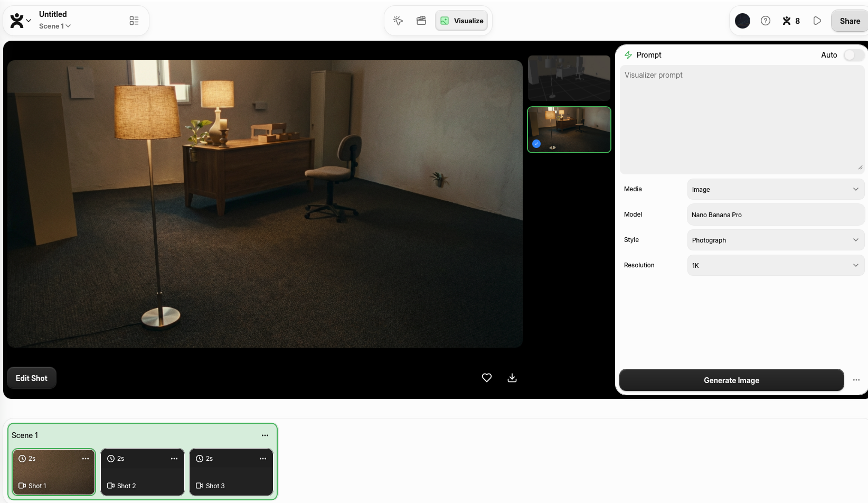Toggle the Auto prompt switch
The height and width of the screenshot is (503, 868).
tap(853, 55)
